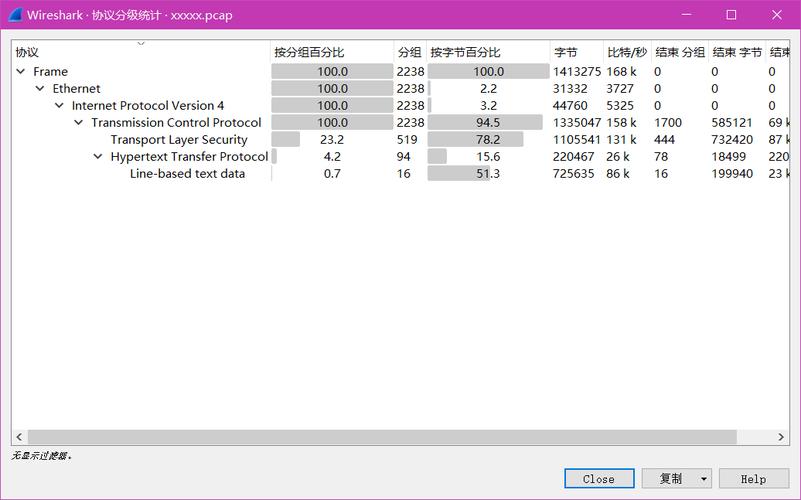Collapse Hypertext Transfer Protocol node
Viewport: 801px width, 500px height.
coord(98,157)
